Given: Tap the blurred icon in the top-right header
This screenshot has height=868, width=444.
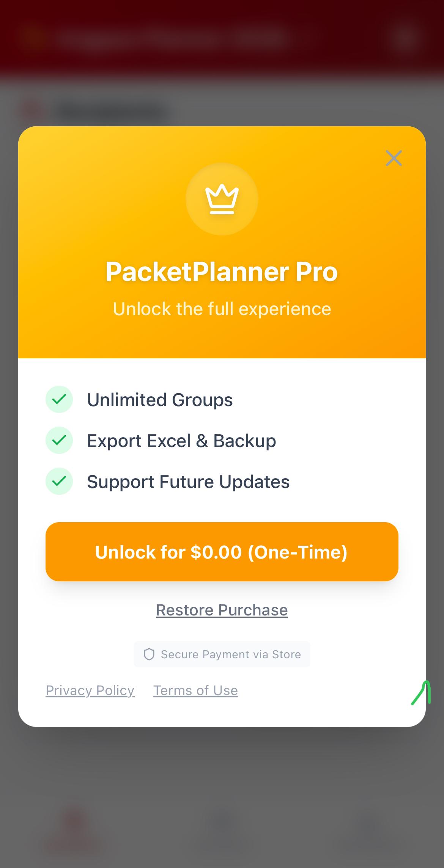Looking at the screenshot, I should tap(405, 37).
